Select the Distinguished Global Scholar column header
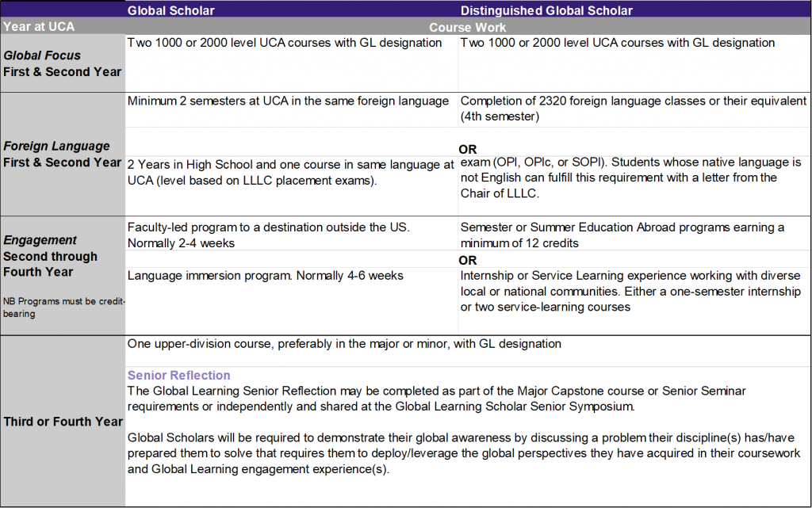 coord(545,10)
